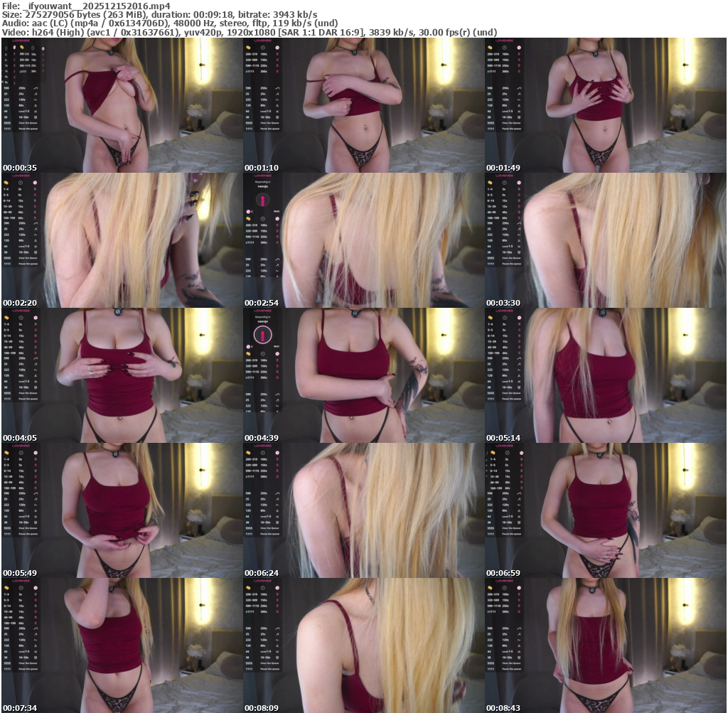Open the frame thumbnail stamped 00:03:30

tap(606, 240)
